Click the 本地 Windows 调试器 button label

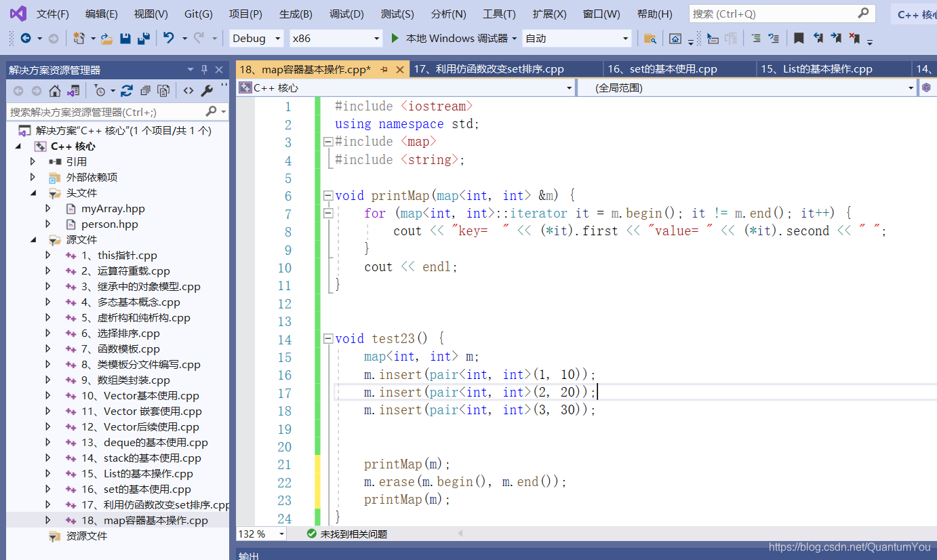click(456, 39)
